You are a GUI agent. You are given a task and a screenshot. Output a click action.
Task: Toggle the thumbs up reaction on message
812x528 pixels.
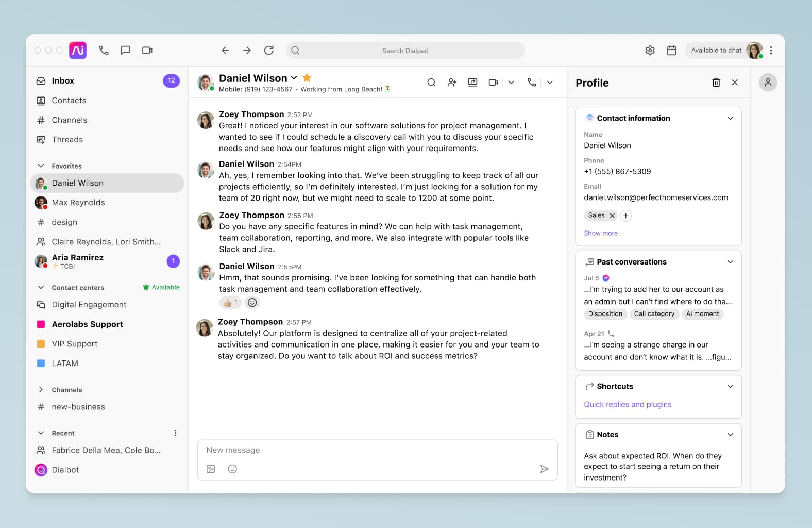(x=230, y=303)
